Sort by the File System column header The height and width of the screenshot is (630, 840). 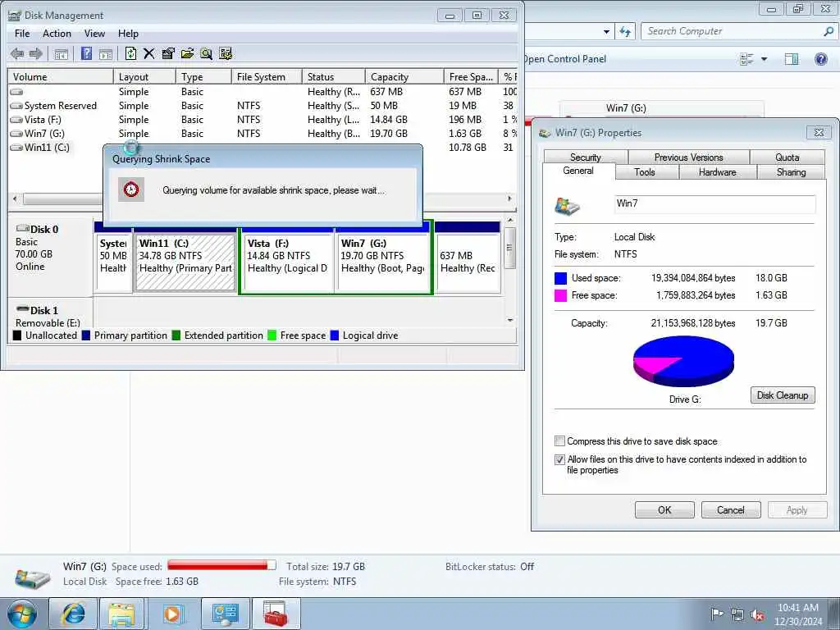click(267, 76)
